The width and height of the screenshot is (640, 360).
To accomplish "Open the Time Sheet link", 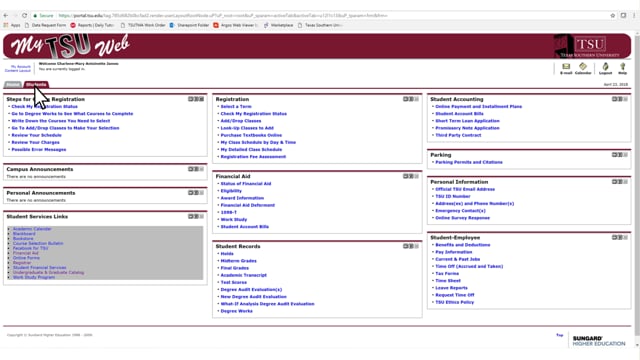I will 448,281.
